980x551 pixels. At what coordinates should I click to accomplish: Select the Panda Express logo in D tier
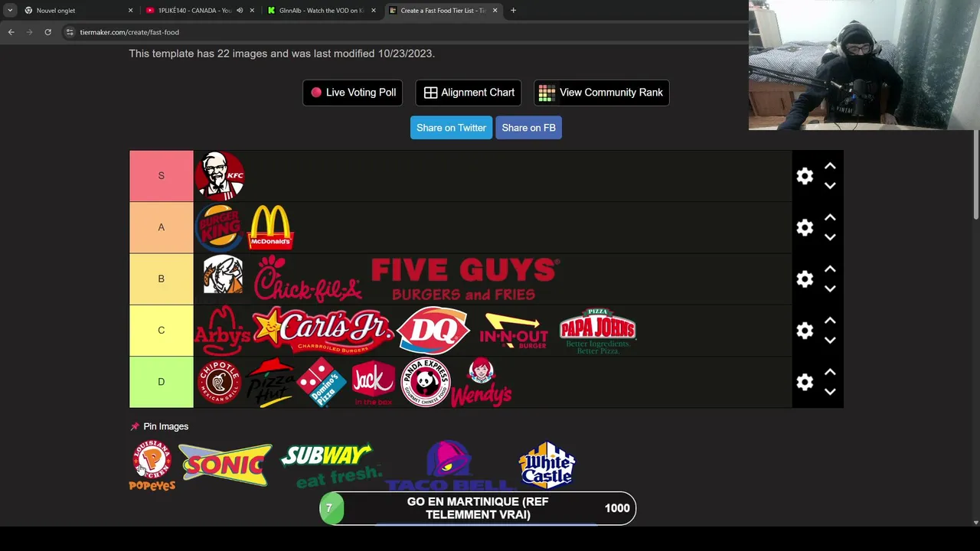pos(426,382)
